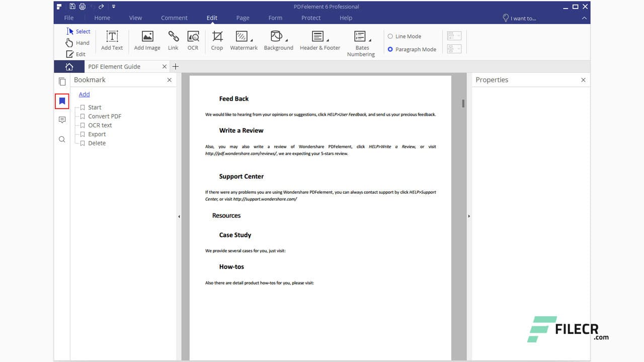
Task: Check the Start bookmark checkbox
Action: coord(82,107)
